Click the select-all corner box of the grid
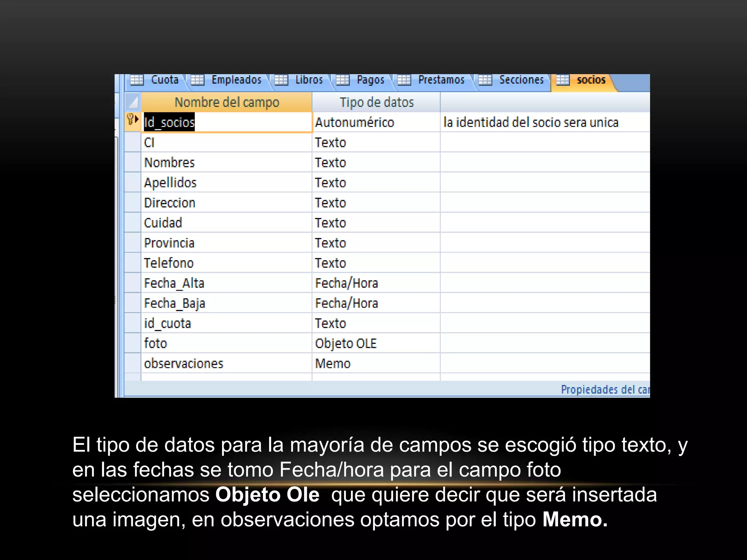Image resolution: width=747 pixels, height=560 pixels. coord(133,102)
